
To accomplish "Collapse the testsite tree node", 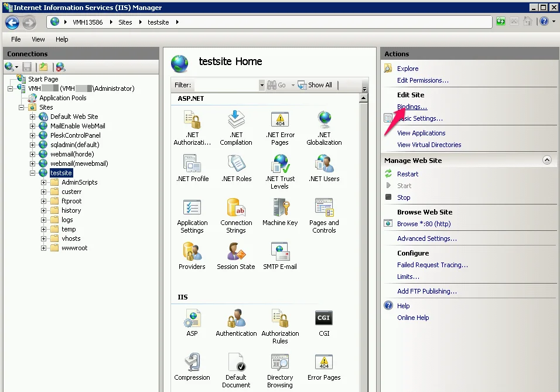I will 32,173.
